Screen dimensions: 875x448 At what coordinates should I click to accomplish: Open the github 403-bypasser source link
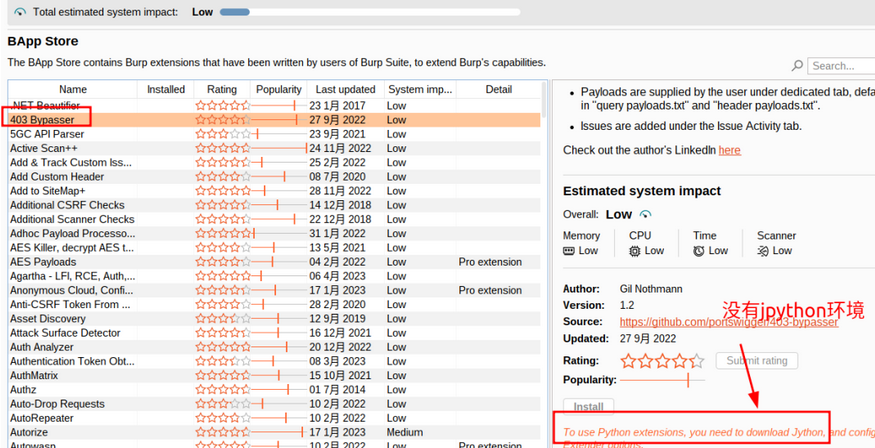coord(729,322)
